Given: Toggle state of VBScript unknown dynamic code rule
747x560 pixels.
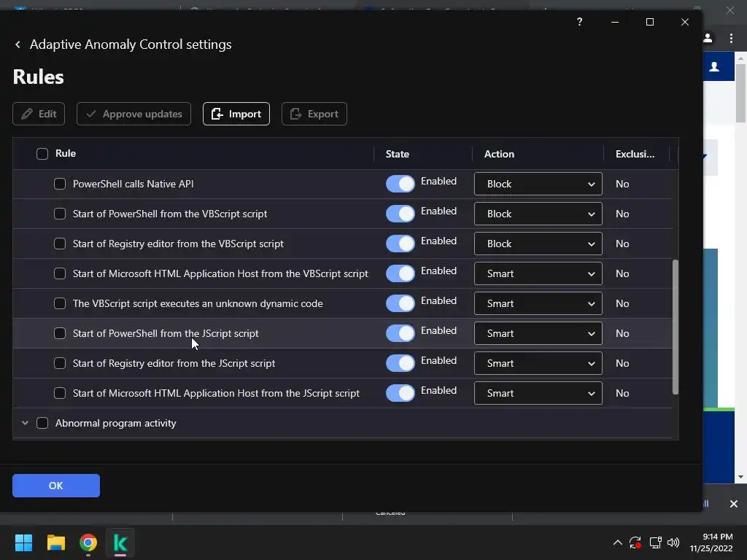Looking at the screenshot, I should click(400, 303).
